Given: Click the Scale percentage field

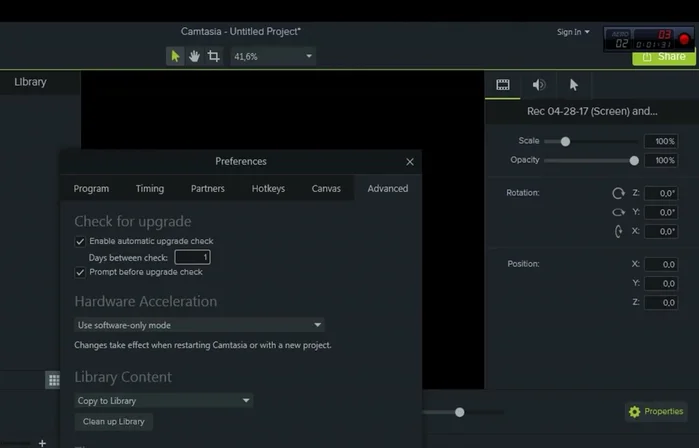Looking at the screenshot, I should point(661,141).
